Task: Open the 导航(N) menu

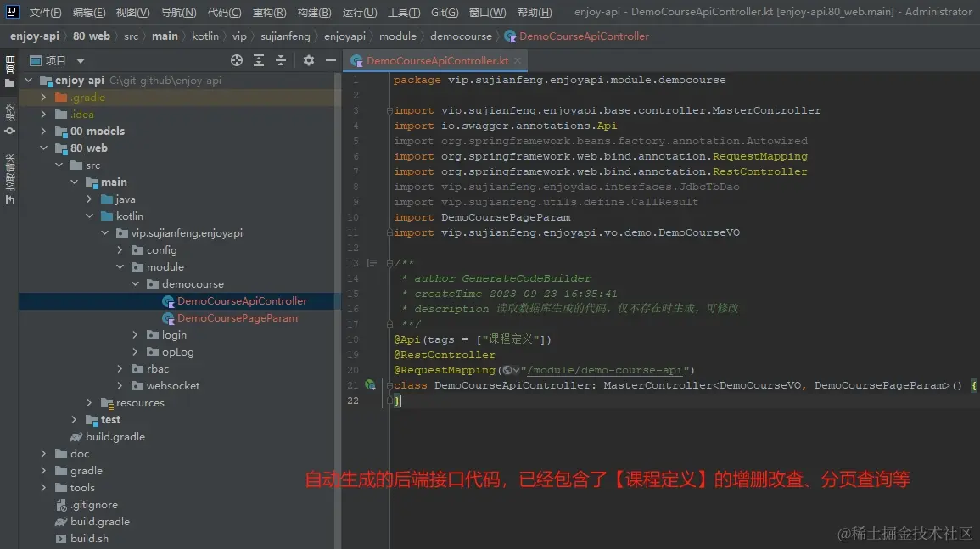Action: [178, 12]
